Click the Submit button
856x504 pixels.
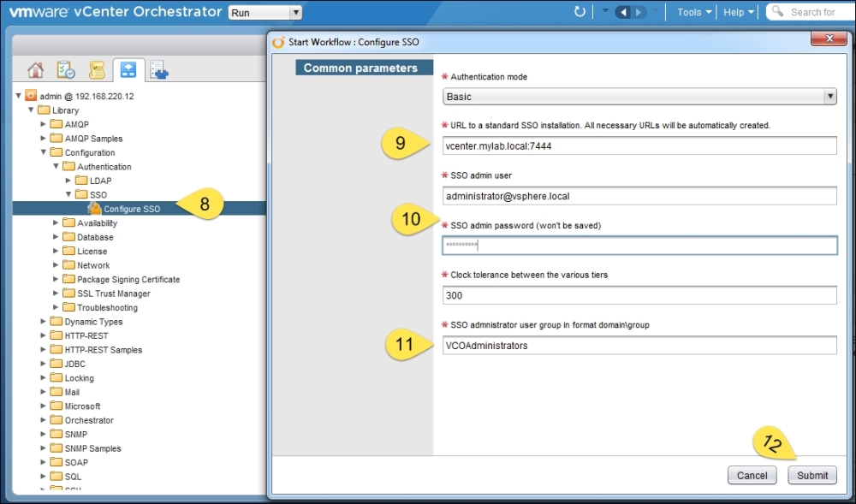pyautogui.click(x=811, y=475)
